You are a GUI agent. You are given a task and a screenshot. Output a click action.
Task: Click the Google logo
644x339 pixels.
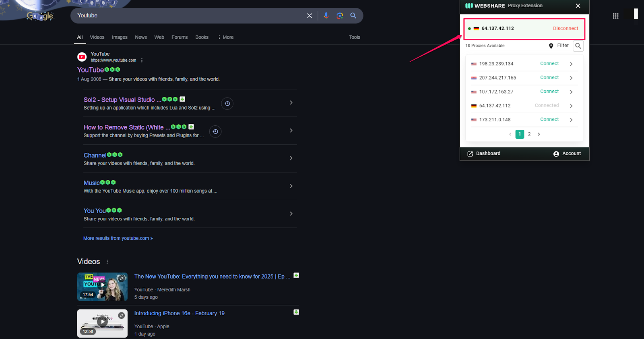40,16
